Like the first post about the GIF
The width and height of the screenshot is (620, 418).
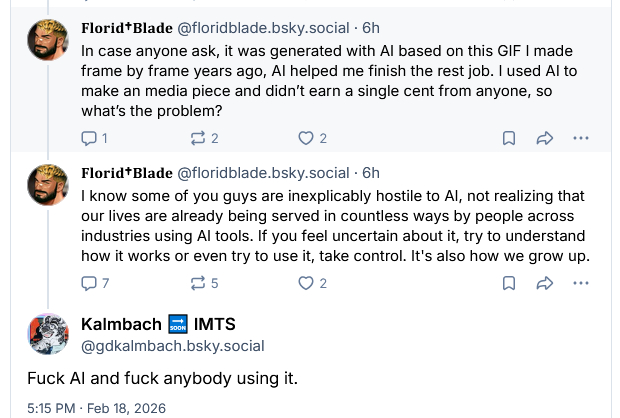307,138
